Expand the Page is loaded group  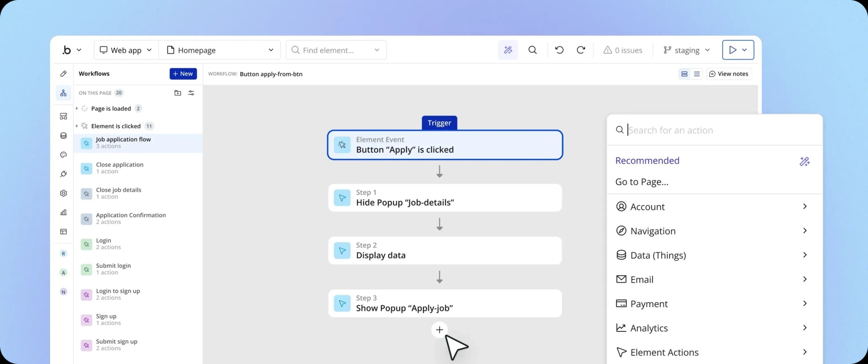tap(77, 108)
